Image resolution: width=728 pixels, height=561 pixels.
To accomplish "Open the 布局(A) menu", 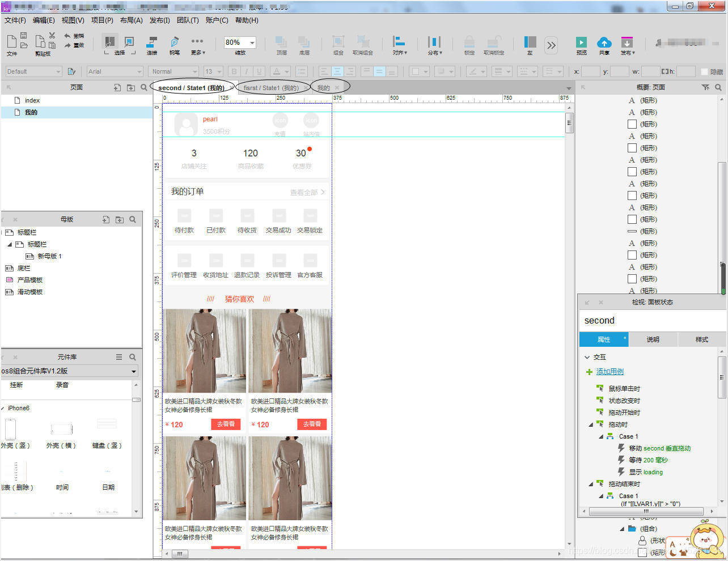I will [131, 20].
